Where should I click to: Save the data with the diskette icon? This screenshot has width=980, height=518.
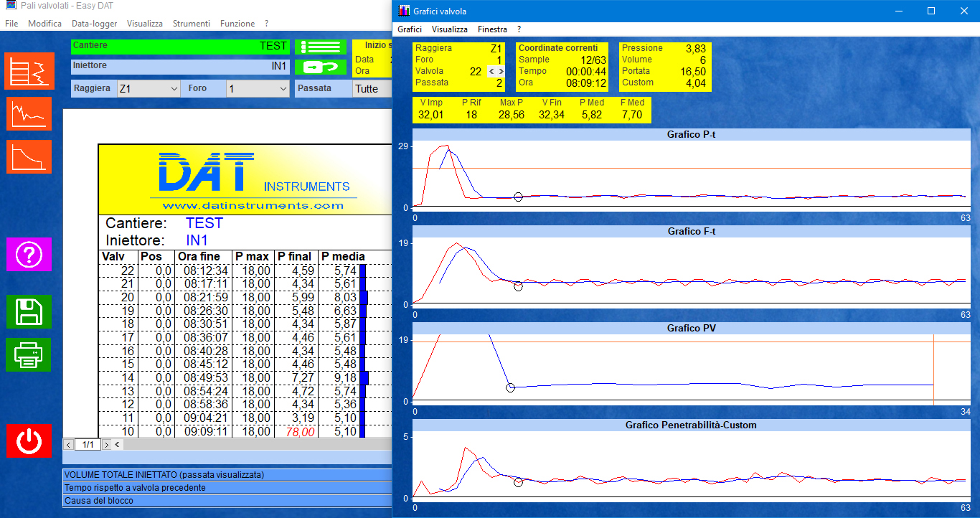29,312
